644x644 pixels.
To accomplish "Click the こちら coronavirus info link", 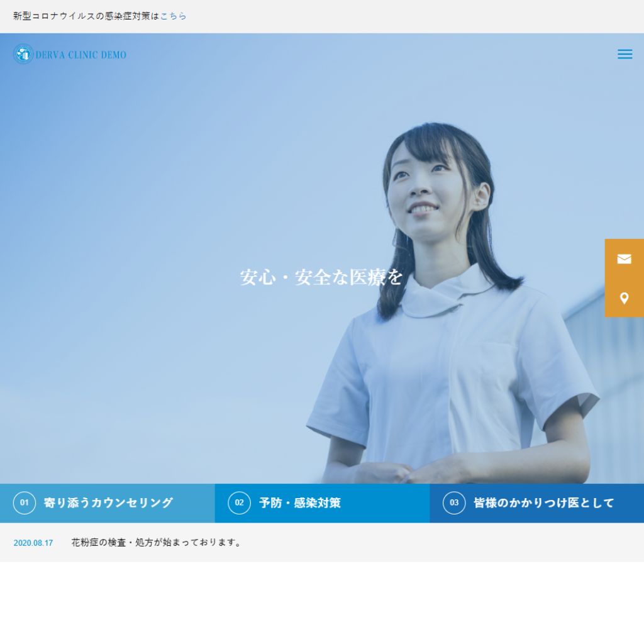I will point(172,16).
